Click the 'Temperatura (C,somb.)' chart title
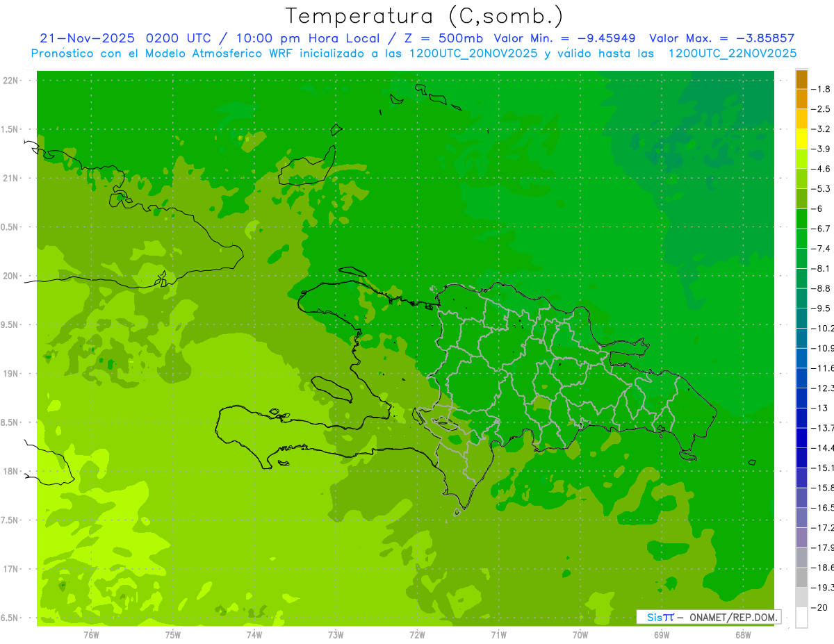 click(x=424, y=16)
